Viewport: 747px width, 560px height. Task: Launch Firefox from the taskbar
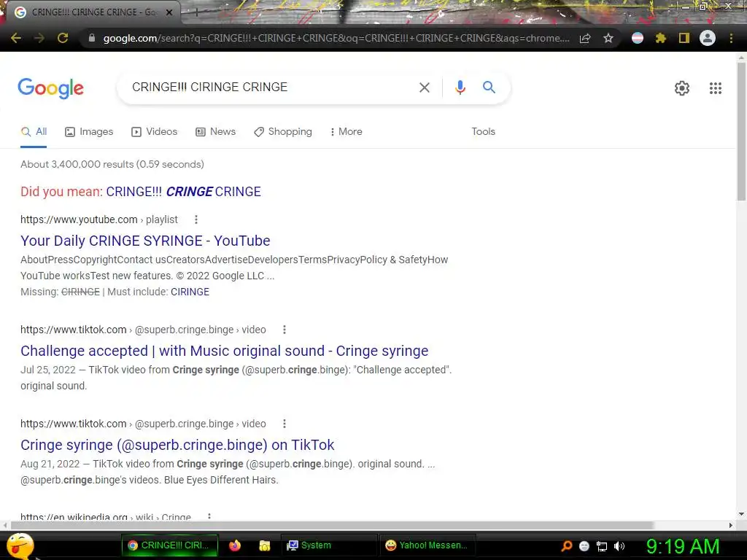234,545
